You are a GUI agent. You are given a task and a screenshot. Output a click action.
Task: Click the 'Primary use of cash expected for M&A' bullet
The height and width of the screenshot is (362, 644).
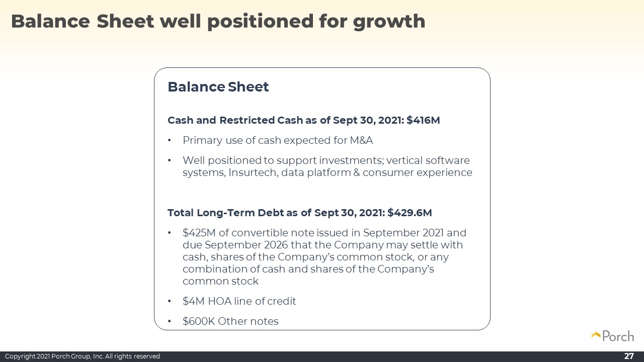click(278, 140)
